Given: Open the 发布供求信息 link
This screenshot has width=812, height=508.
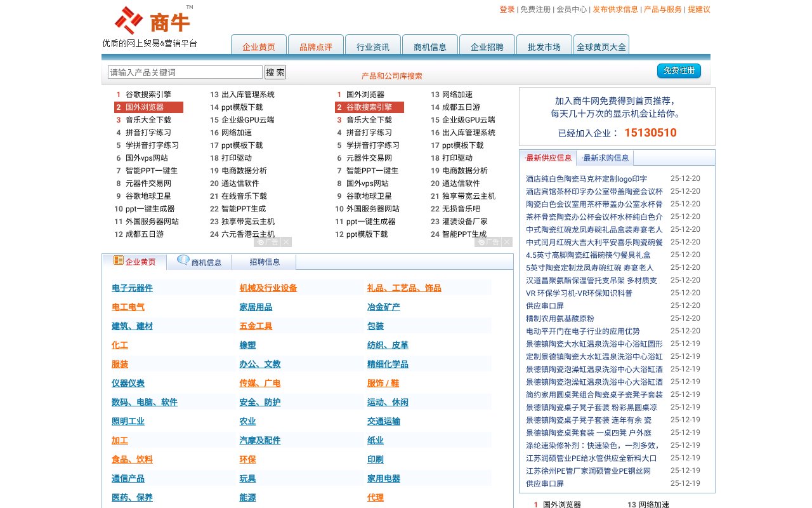Looking at the screenshot, I should pos(615,10).
